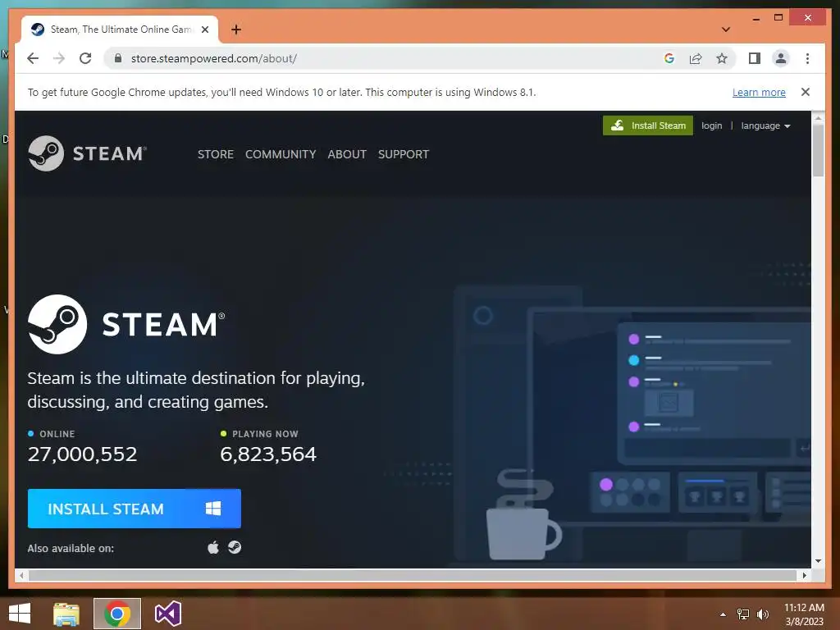The image size is (840, 630).
Task: Open Chrome's three-dot menu
Action: (x=807, y=58)
